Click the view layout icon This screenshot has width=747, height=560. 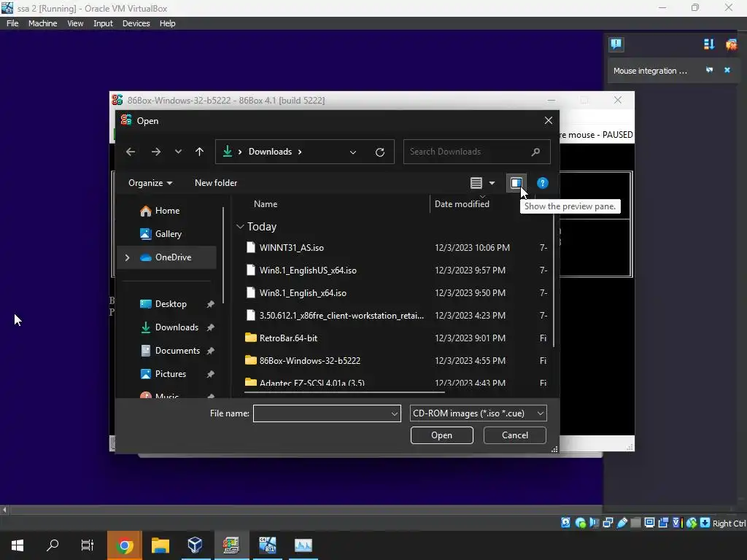tap(476, 183)
